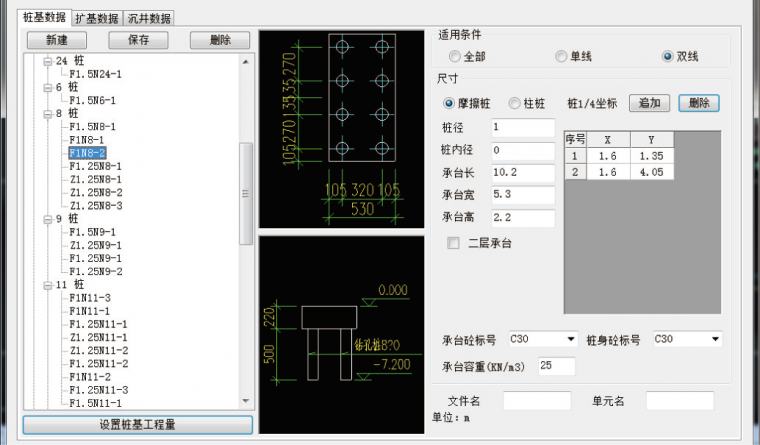
Task: Click the 删除 button beside 追加
Action: (699, 103)
